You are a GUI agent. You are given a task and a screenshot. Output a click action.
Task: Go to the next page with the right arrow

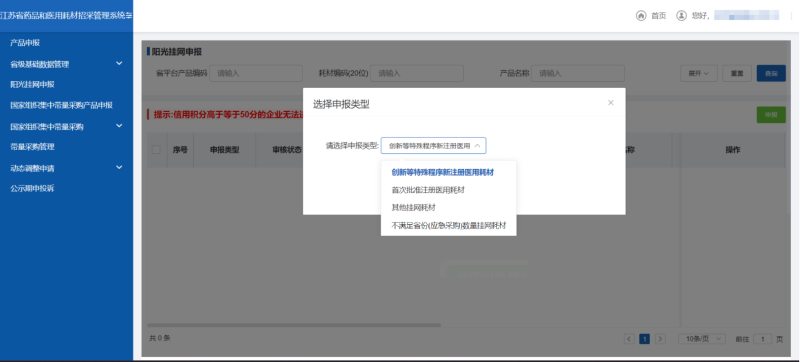(660, 339)
